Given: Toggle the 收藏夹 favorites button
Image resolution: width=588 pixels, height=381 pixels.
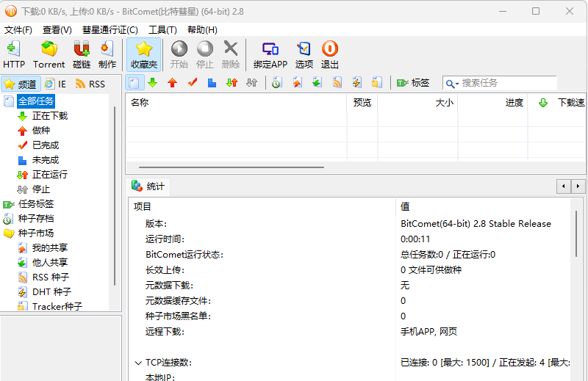Looking at the screenshot, I should 143,55.
